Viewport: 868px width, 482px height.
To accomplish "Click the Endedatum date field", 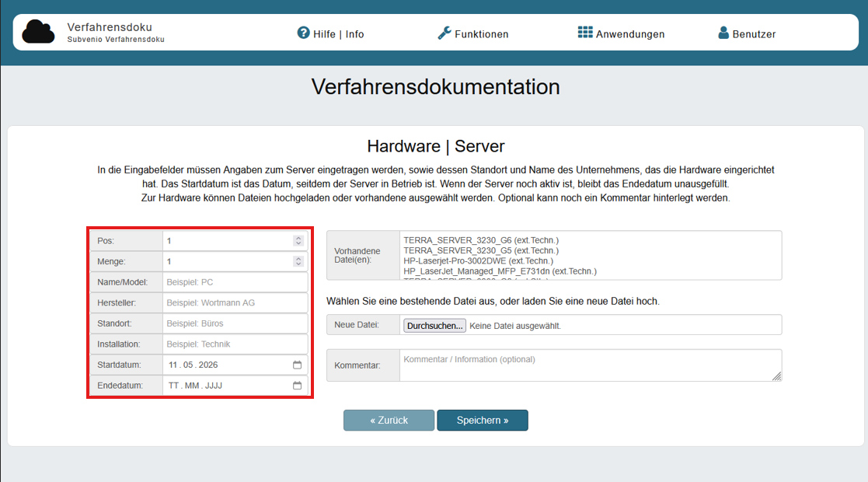I will coord(235,385).
